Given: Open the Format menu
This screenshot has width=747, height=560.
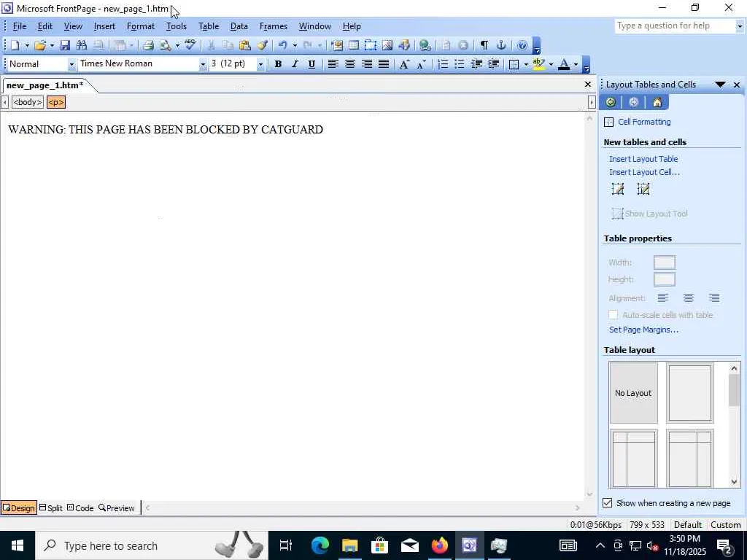Looking at the screenshot, I should [141, 26].
